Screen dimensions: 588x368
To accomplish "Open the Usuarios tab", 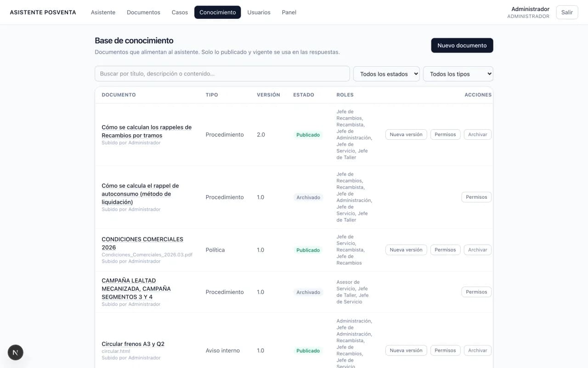I will tap(259, 12).
